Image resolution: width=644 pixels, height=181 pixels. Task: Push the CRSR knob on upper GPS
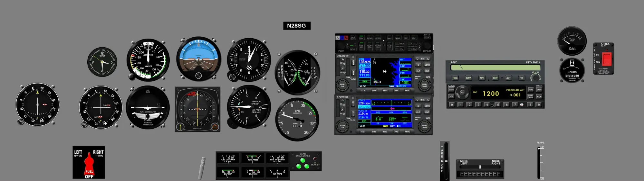tap(425, 85)
